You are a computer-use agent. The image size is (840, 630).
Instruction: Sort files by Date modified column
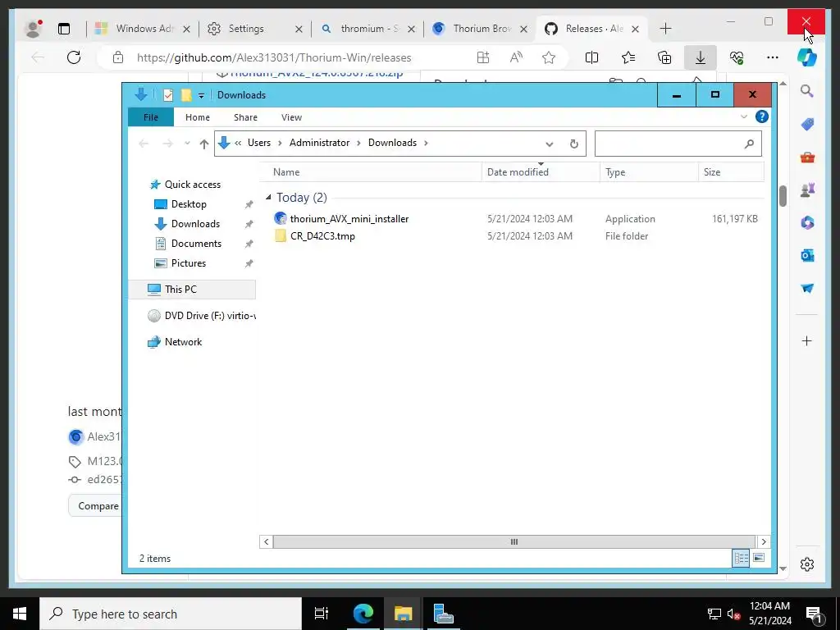pos(541,172)
